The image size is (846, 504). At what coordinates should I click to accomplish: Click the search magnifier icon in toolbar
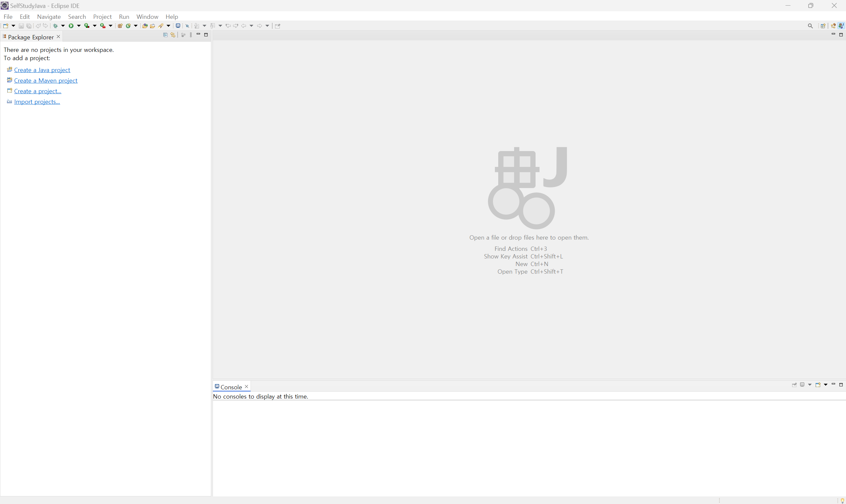(x=810, y=26)
